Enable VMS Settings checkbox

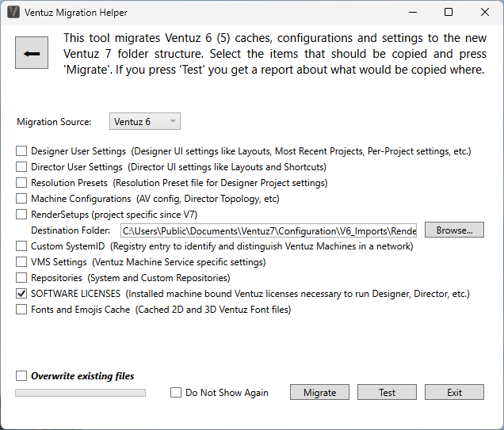(x=21, y=262)
